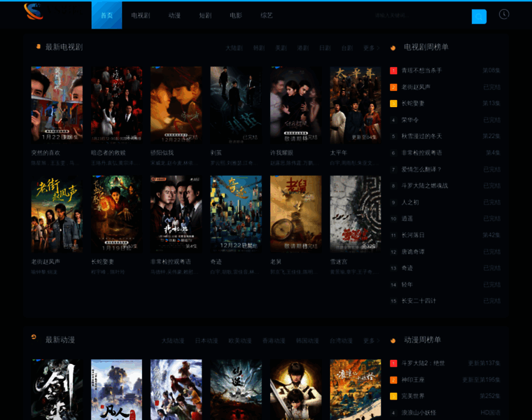The height and width of the screenshot is (420, 532).
Task: Filter latest TV dramas by 大陆剧
Action: tap(234, 48)
